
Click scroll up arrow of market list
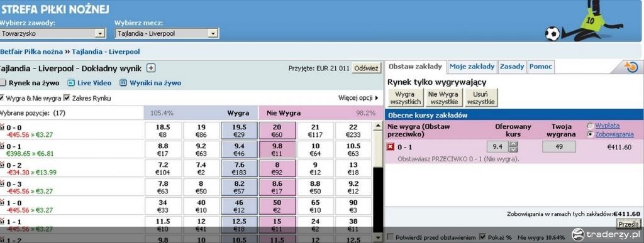click(378, 125)
